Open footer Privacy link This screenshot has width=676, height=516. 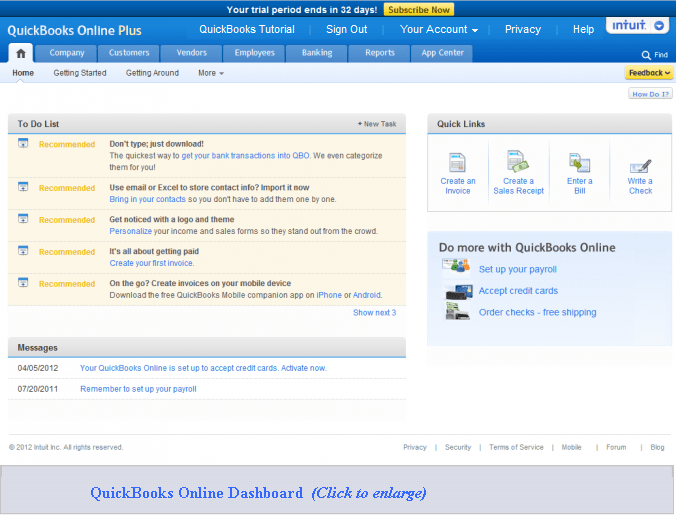[415, 447]
